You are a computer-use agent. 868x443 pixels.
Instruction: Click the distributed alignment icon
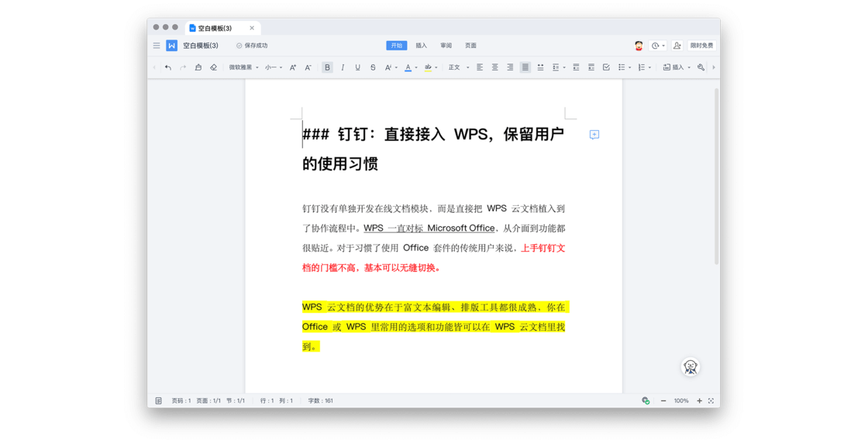[540, 67]
